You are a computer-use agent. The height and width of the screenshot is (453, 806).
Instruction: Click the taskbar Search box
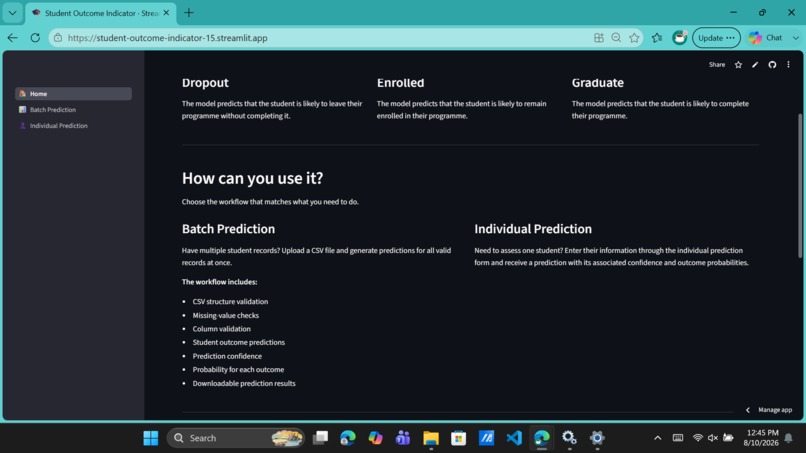coord(235,438)
